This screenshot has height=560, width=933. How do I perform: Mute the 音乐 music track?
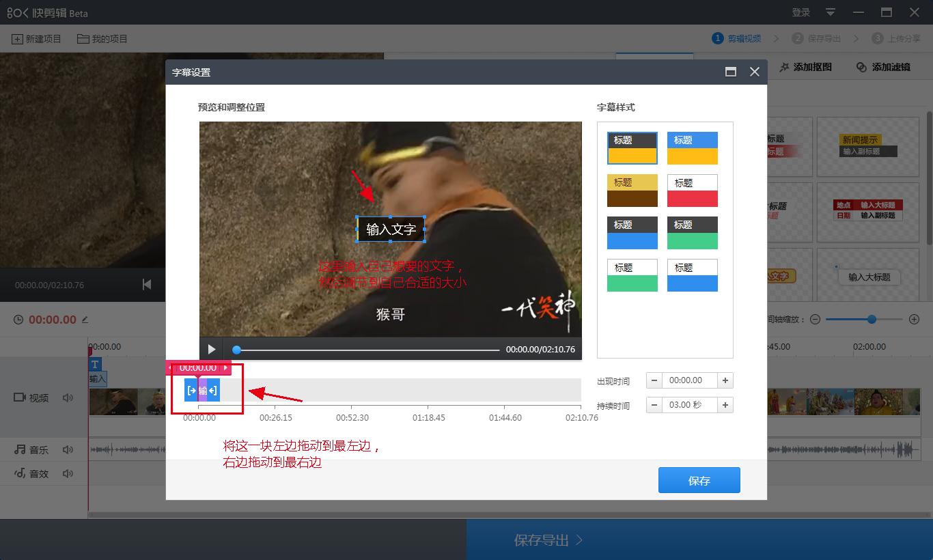[x=68, y=449]
